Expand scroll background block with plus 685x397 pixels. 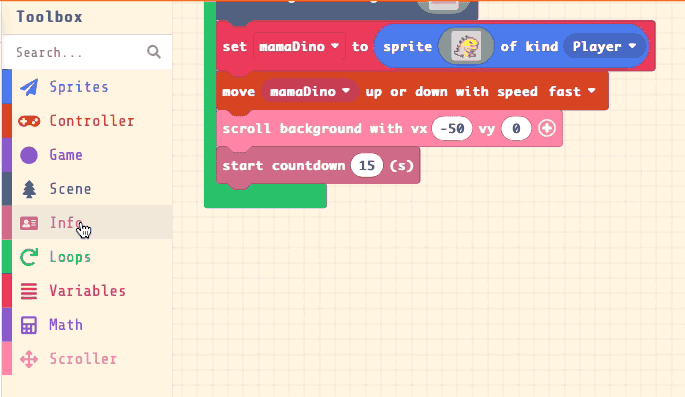pyautogui.click(x=547, y=128)
